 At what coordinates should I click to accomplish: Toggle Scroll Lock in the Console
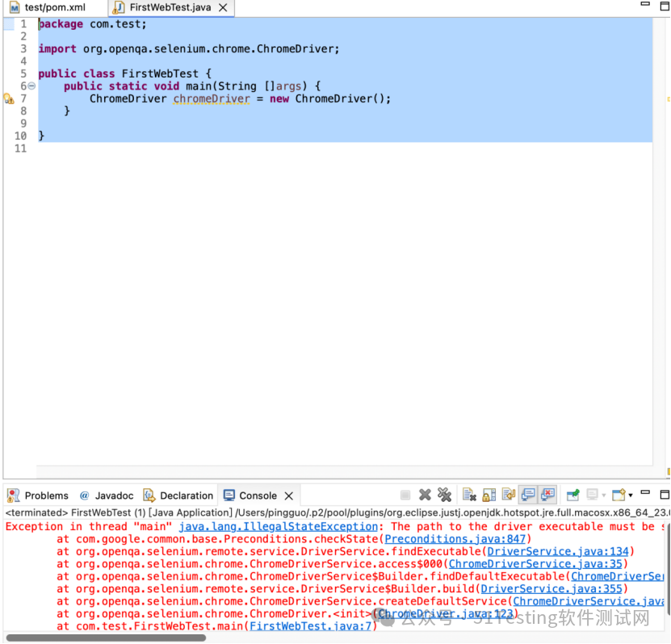pos(488,495)
